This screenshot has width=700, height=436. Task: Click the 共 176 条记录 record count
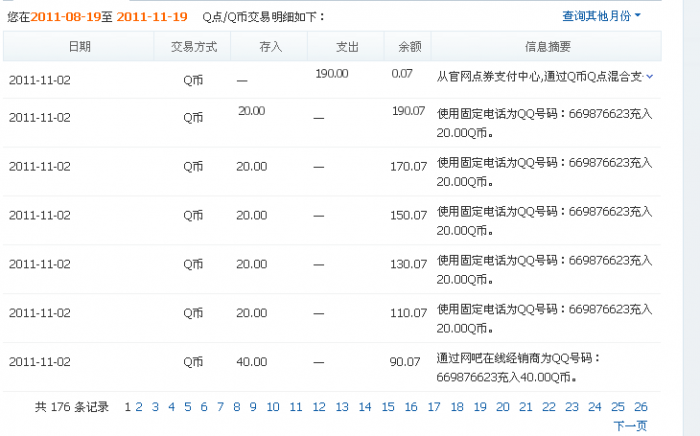tap(72, 407)
